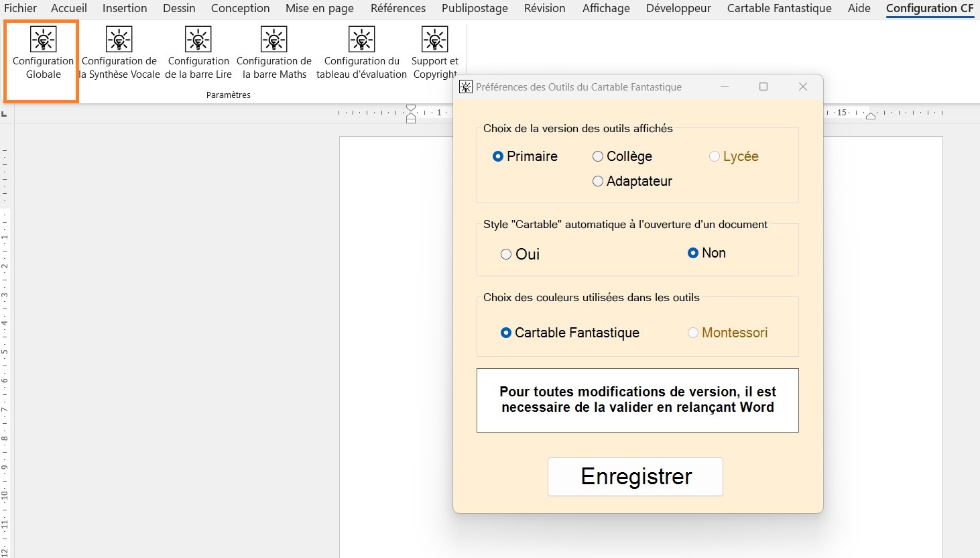Switch to the Conception tab
This screenshot has width=980, height=558.
pos(240,8)
